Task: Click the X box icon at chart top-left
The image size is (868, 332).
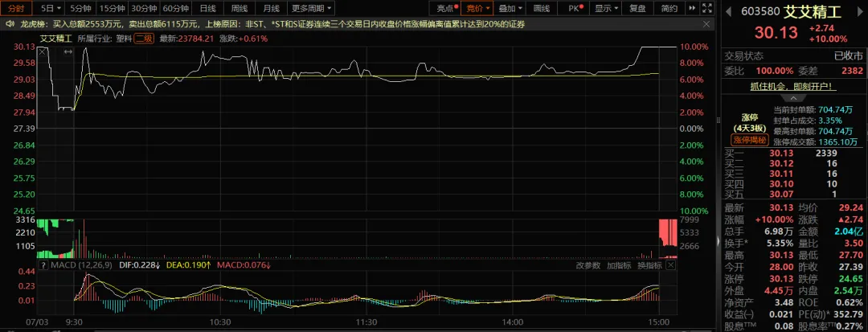Action: click(x=42, y=51)
